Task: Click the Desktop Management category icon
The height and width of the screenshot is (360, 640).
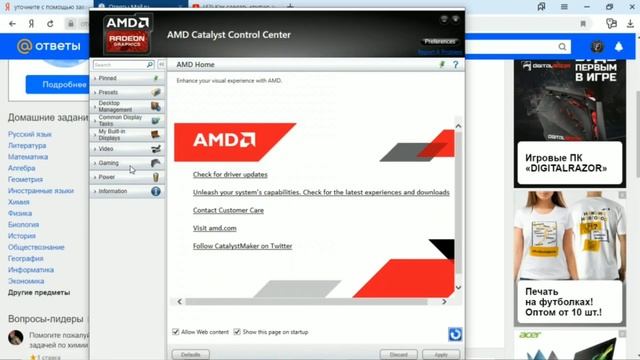Action: tap(156, 107)
